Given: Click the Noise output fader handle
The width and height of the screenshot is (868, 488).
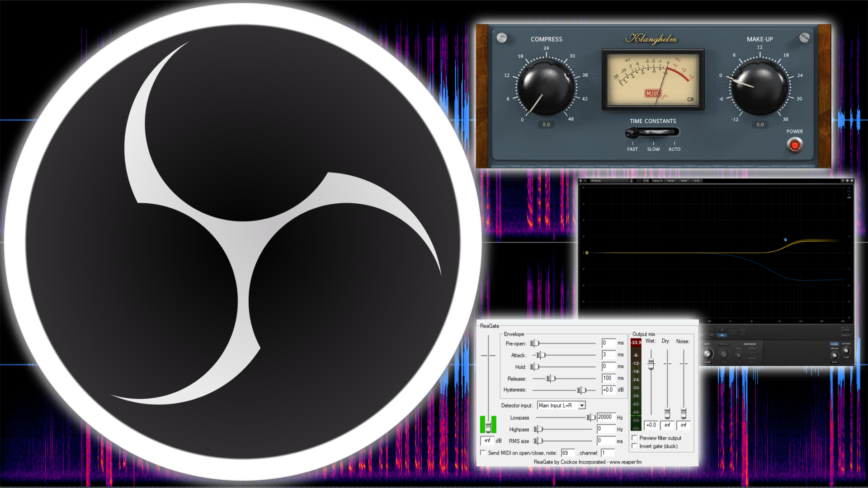Looking at the screenshot, I should [684, 413].
